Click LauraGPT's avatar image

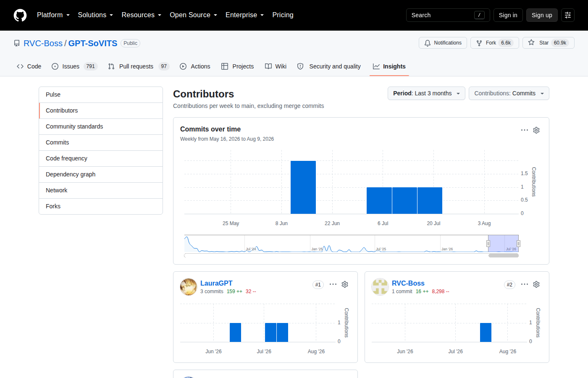point(189,287)
